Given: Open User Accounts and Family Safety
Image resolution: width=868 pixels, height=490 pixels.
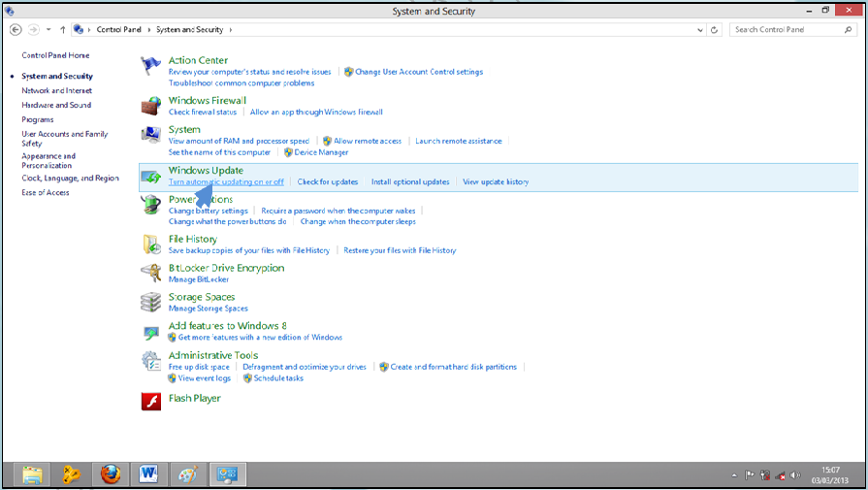Looking at the screenshot, I should tap(64, 139).
